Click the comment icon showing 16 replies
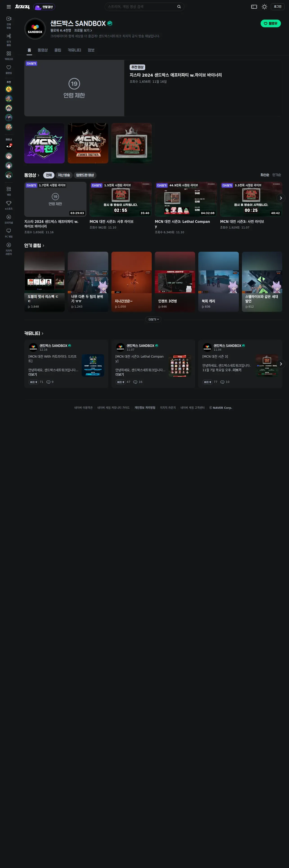 click(135, 382)
